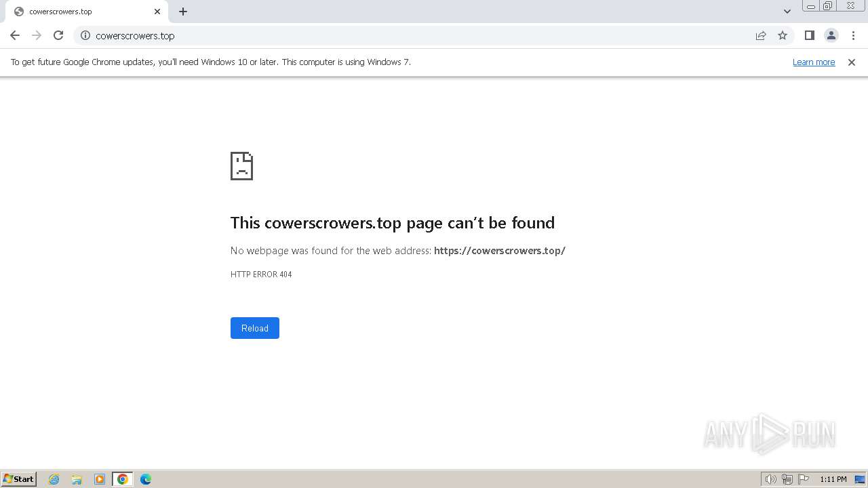Open network tray icon
This screenshot has height=488, width=868.
pyautogui.click(x=787, y=479)
